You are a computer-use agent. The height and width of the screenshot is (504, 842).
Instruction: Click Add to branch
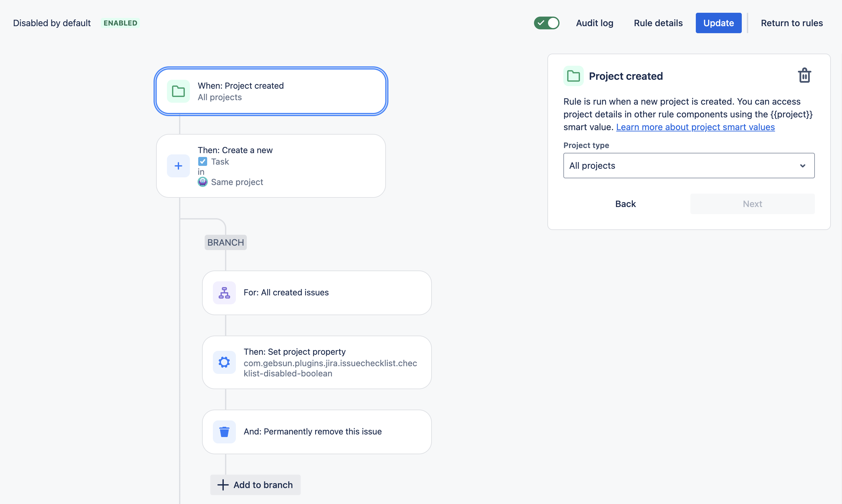click(255, 485)
